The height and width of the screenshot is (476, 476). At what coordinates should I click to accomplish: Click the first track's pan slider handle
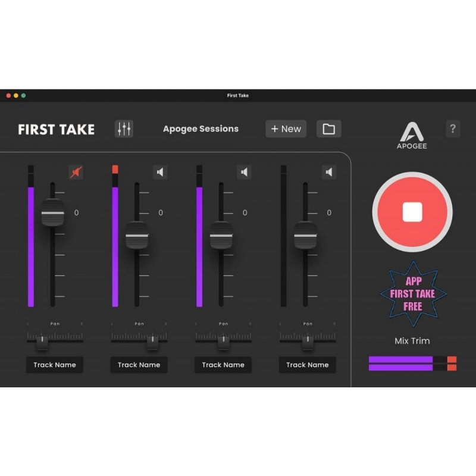tap(42, 343)
